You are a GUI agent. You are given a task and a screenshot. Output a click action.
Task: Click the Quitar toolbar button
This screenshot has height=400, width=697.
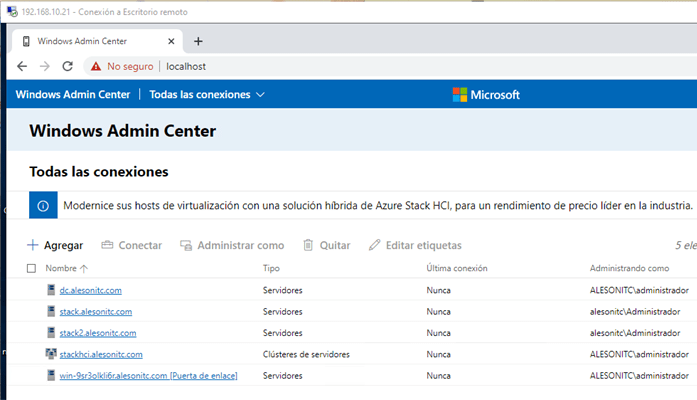(x=327, y=245)
